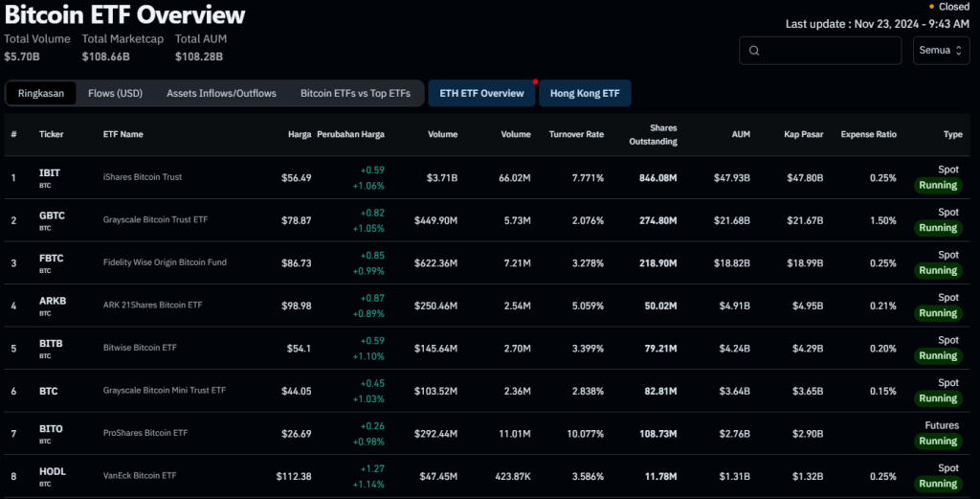Click the Bitwise Bitcoin ETF name
This screenshot has width=980, height=499.
(x=140, y=347)
